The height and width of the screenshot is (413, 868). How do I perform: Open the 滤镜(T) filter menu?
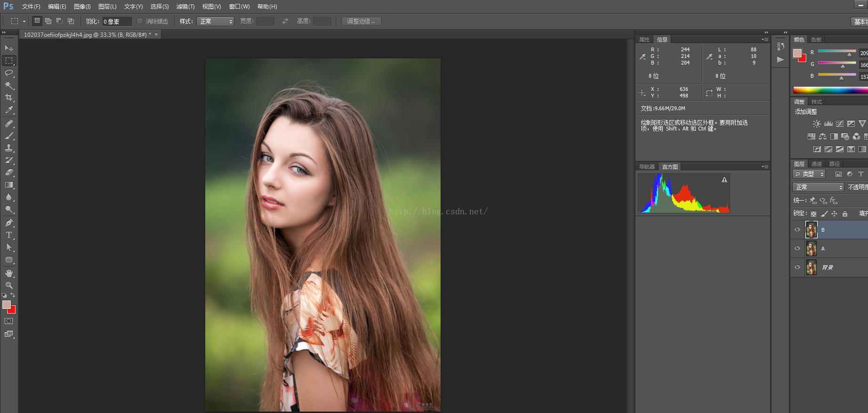185,7
